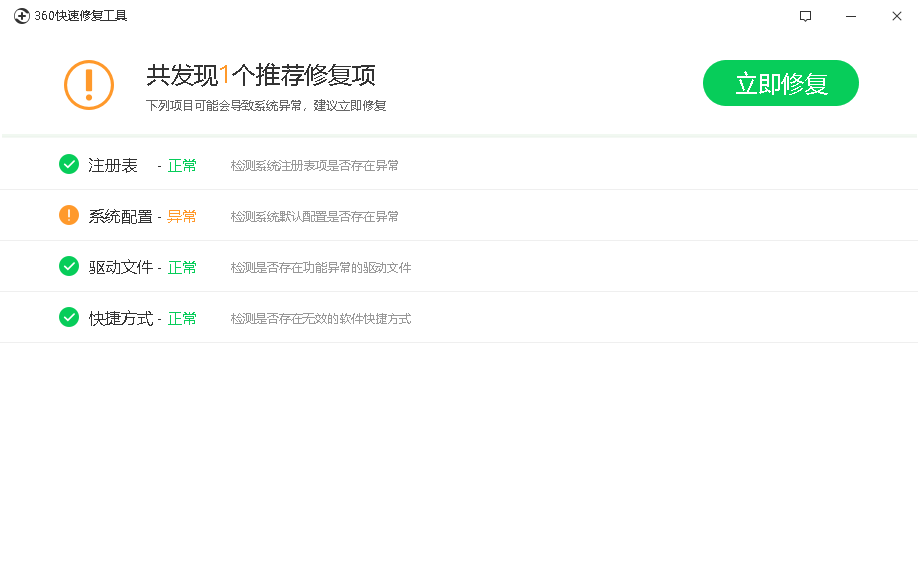Click the green check icon beside 注册表
This screenshot has height=580, width=920.
(x=69, y=164)
